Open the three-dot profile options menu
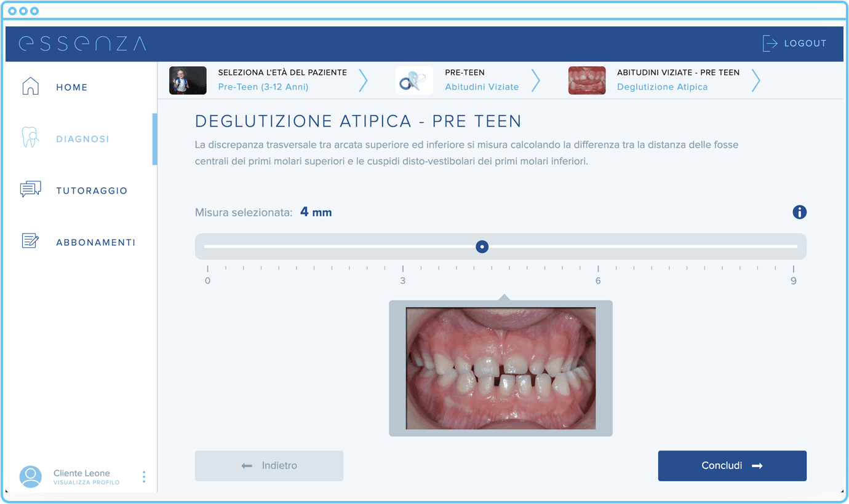The image size is (849, 504). [144, 477]
